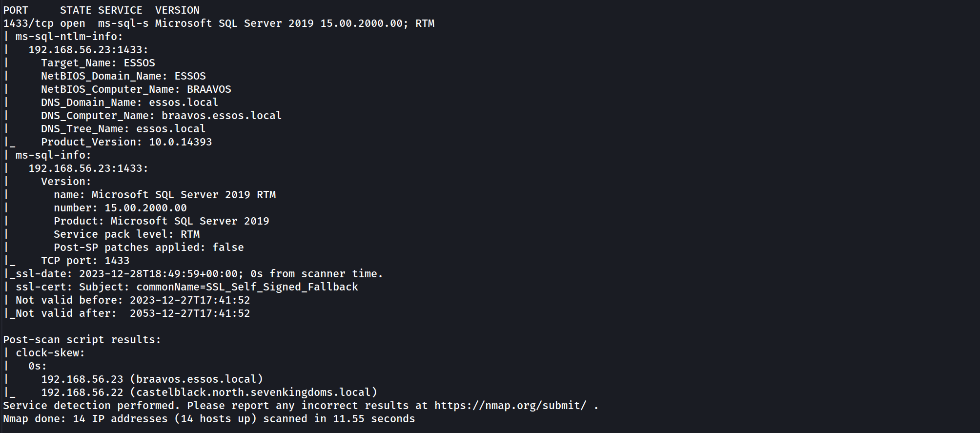
Task: Click the Post-SP patches applied false value
Action: [x=228, y=247]
